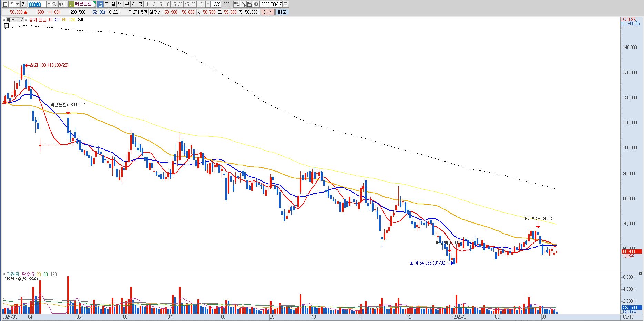Open the dropdown arrow next to the speaker
This screenshot has width=644, height=321.
click(65, 4)
